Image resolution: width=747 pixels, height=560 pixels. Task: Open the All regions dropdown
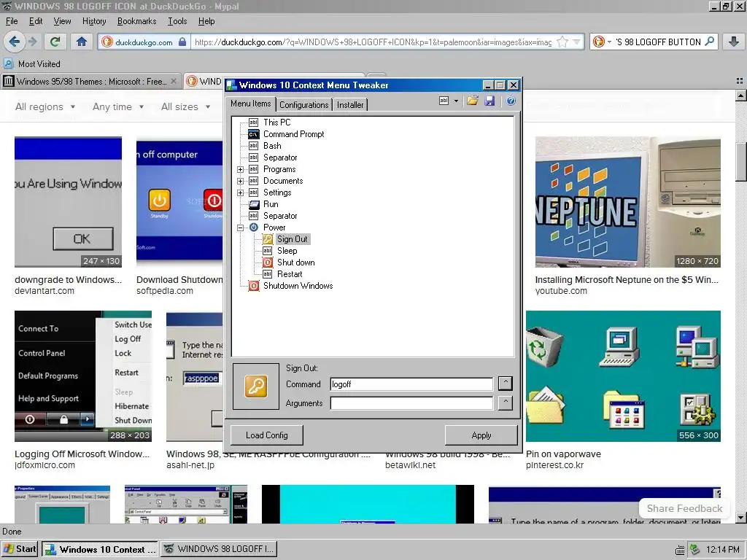[46, 106]
